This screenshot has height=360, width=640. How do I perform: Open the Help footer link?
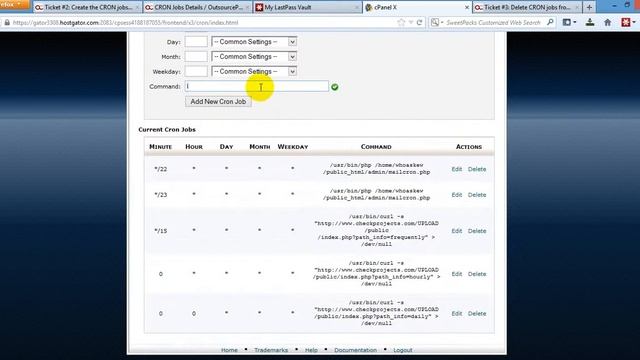click(311, 350)
